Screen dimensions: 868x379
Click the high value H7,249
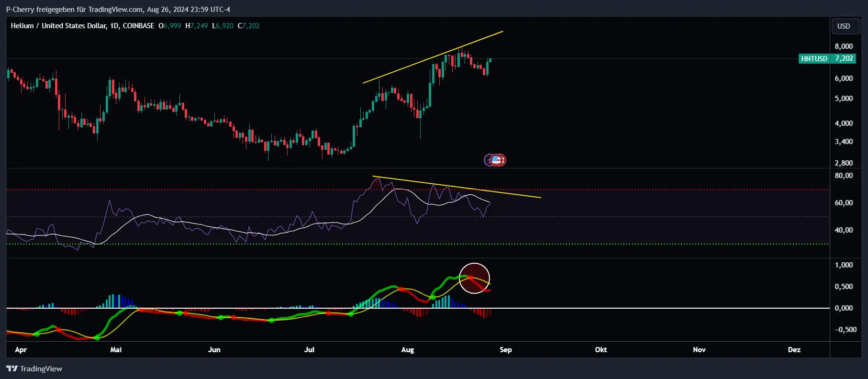(197, 26)
